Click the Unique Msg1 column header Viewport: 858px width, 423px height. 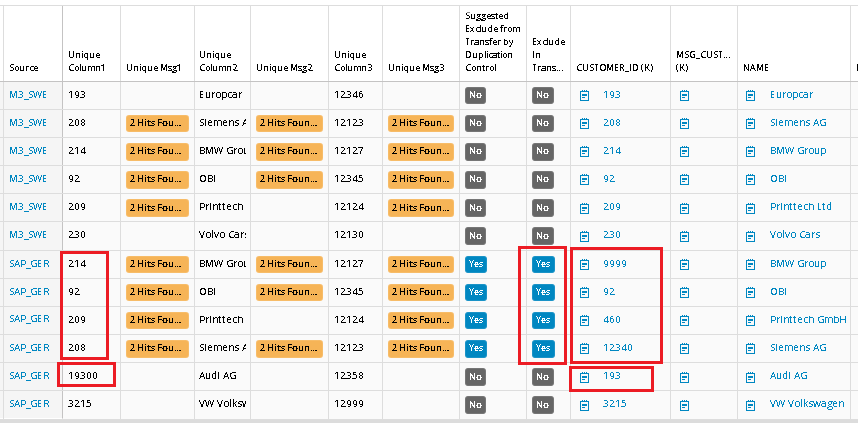153,68
